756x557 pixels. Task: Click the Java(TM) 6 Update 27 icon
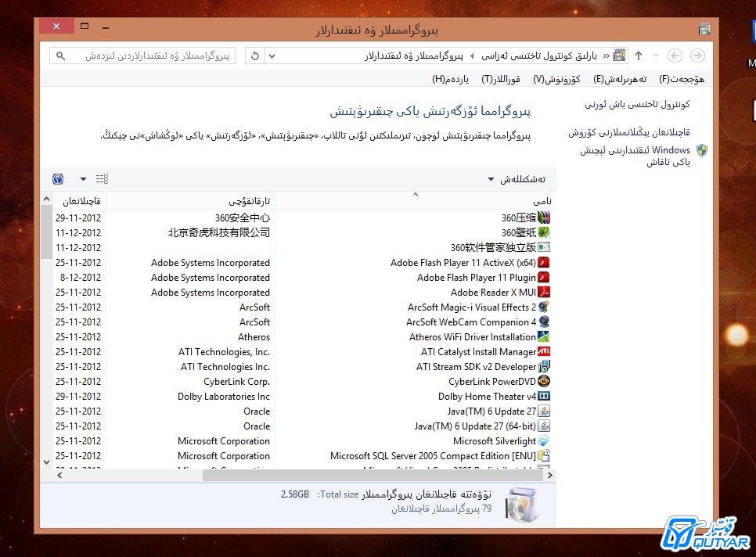coord(544,411)
